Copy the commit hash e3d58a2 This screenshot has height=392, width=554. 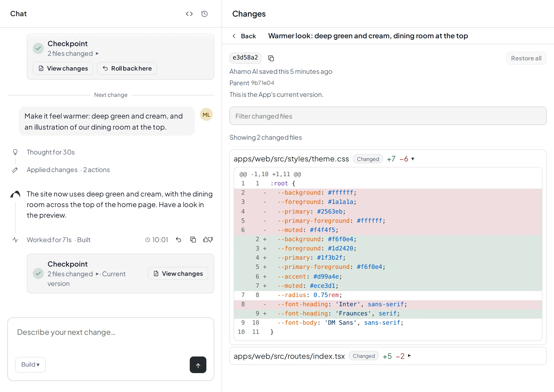[x=271, y=58]
